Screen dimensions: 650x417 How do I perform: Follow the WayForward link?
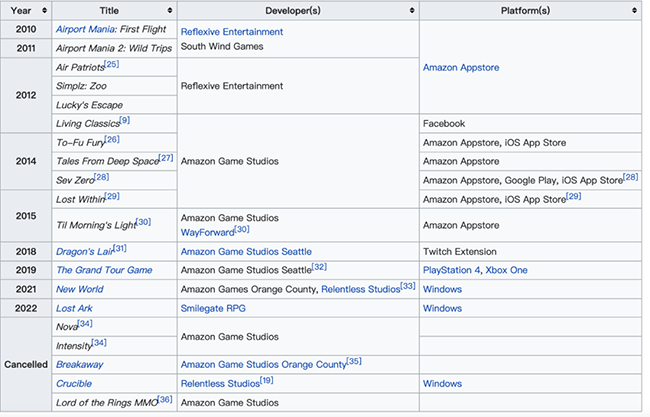pos(207,233)
